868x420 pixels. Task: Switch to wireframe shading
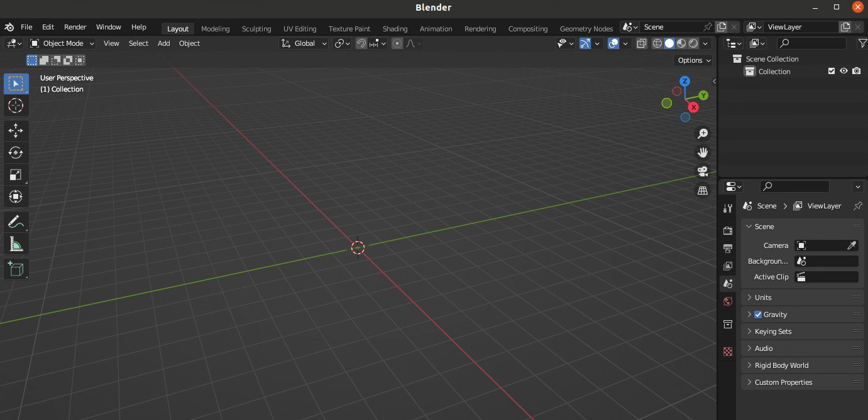657,43
